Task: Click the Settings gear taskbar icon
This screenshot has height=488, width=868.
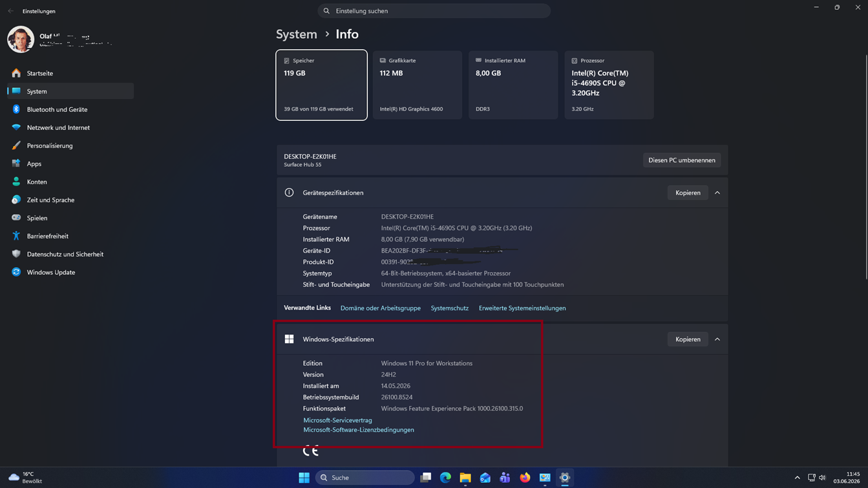Action: coord(565,478)
